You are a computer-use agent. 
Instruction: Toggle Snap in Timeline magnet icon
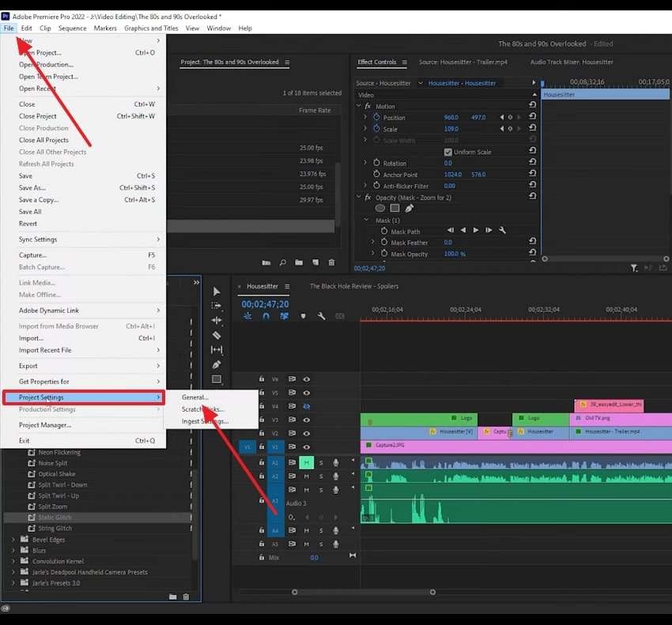coord(266,316)
